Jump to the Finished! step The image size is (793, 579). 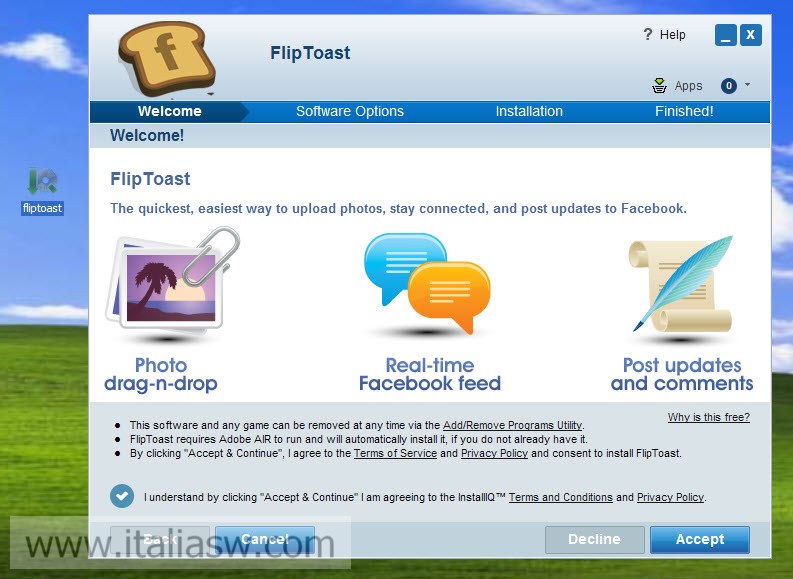pos(684,111)
